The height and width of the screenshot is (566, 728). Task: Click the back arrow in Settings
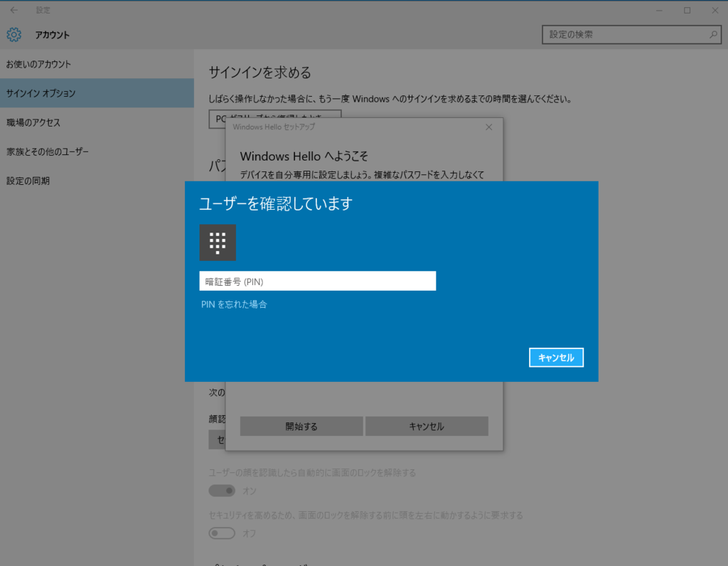[x=14, y=10]
